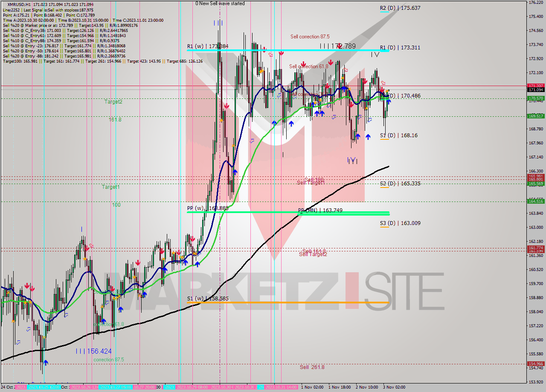Click the red 154.966 price tag
This screenshot has height=392, width=546.
pos(536,364)
